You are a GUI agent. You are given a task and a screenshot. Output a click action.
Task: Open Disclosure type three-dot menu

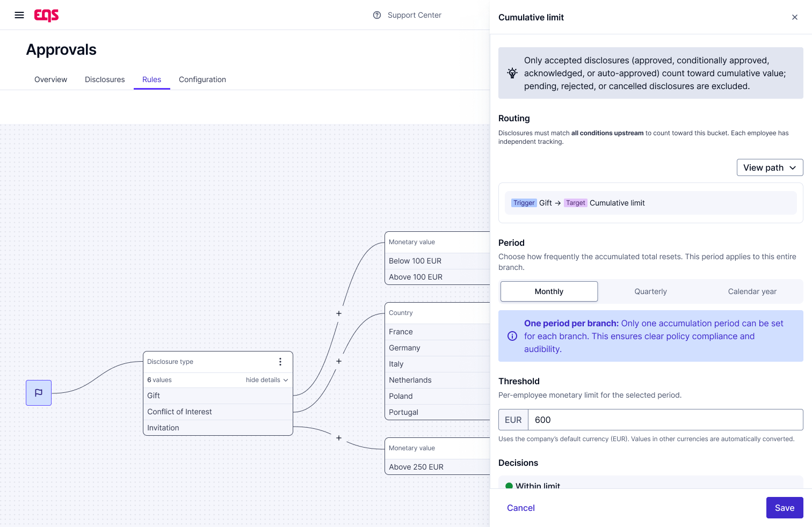click(x=280, y=362)
